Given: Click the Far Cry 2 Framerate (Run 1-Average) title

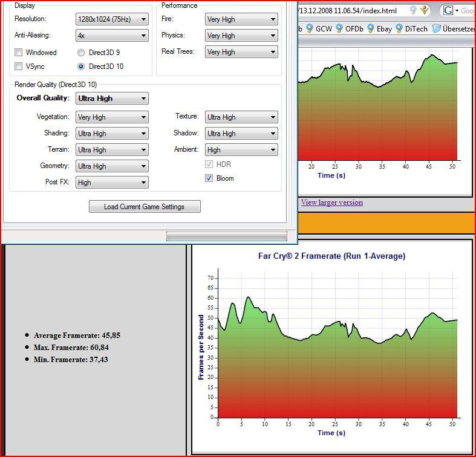Looking at the screenshot, I should (332, 256).
